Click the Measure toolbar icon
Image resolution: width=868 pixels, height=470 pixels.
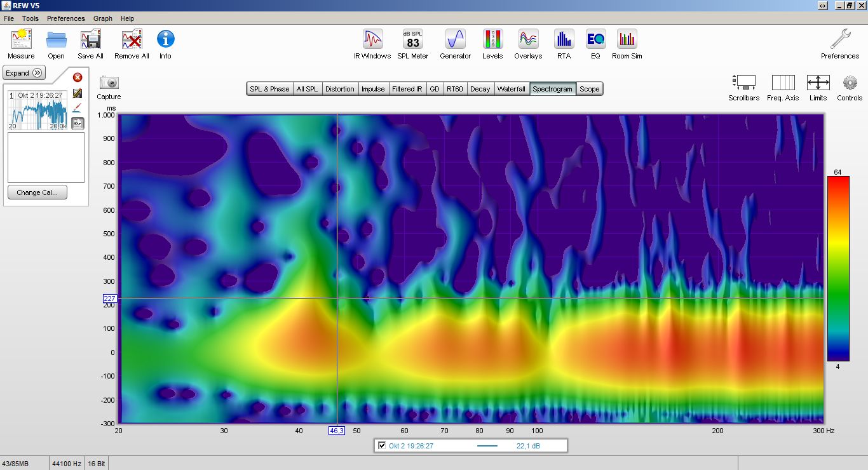point(21,39)
